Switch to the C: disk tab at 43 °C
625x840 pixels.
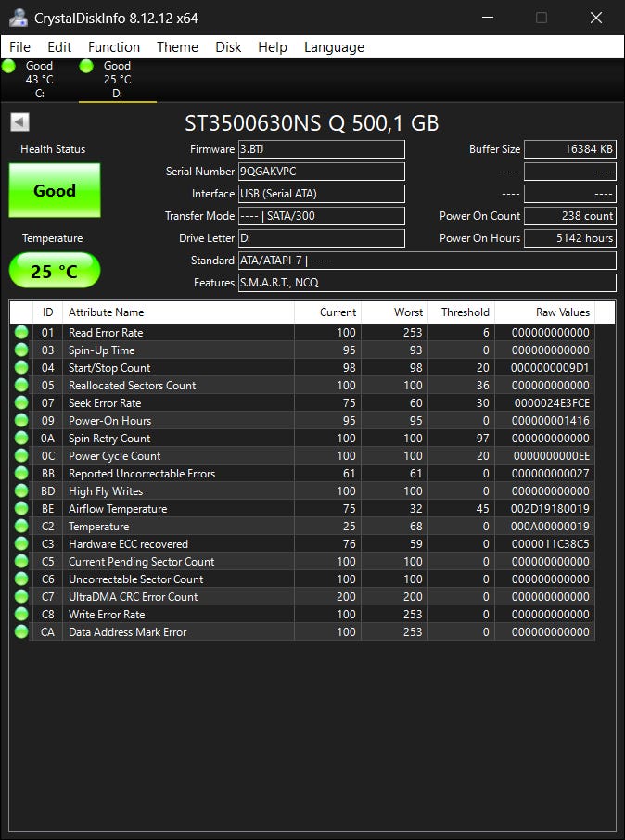click(x=39, y=80)
